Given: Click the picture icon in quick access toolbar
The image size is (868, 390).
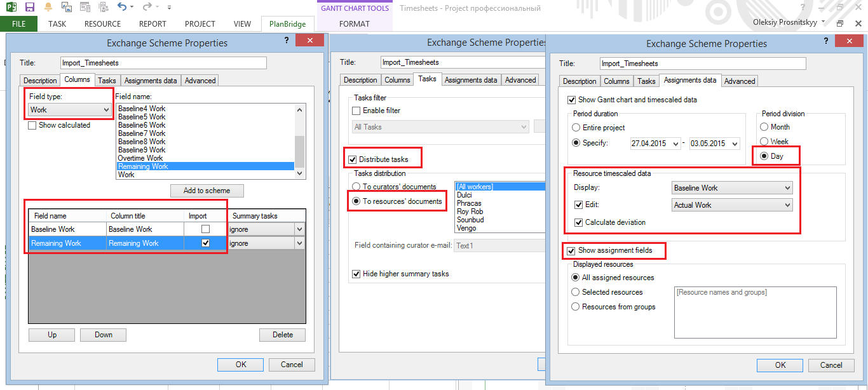Looking at the screenshot, I should (x=67, y=7).
